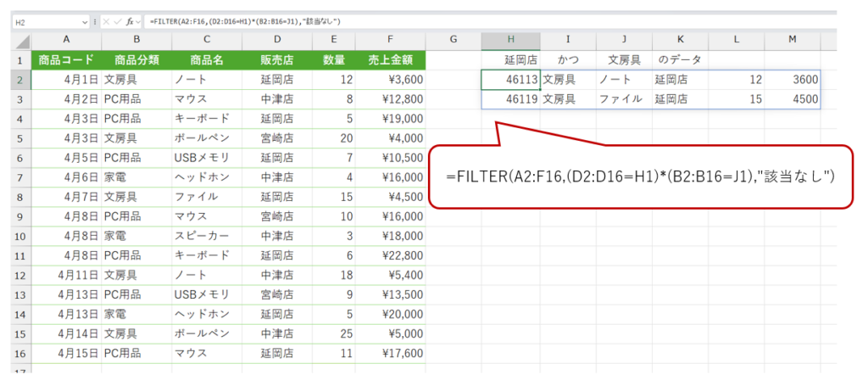Select column B header
The width and height of the screenshot is (868, 375).
click(x=136, y=40)
